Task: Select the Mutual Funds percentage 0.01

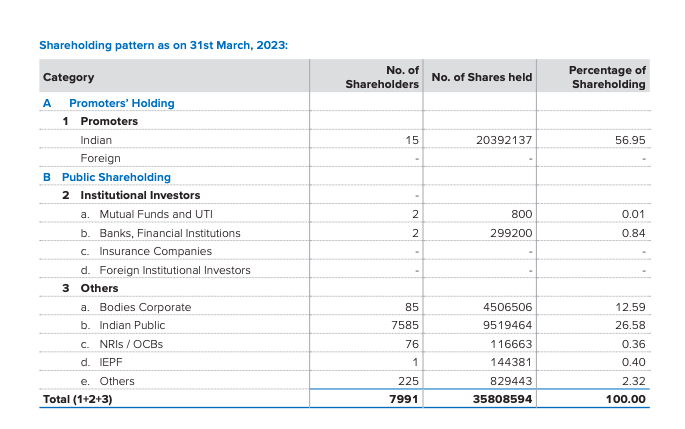Action: pos(633,214)
